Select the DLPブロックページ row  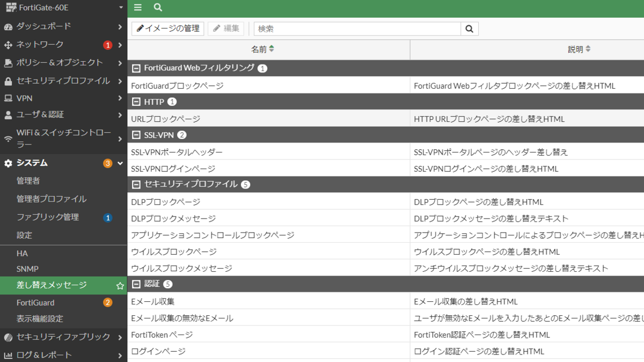(x=385, y=202)
